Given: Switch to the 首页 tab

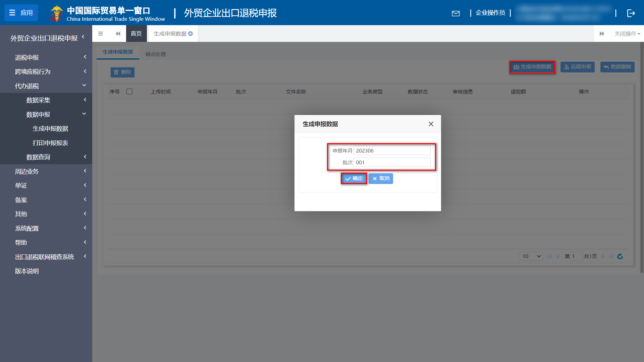Looking at the screenshot, I should click(x=136, y=34).
